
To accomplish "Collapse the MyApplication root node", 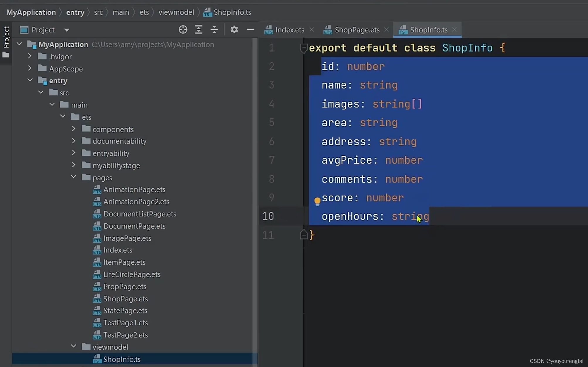I will (19, 44).
